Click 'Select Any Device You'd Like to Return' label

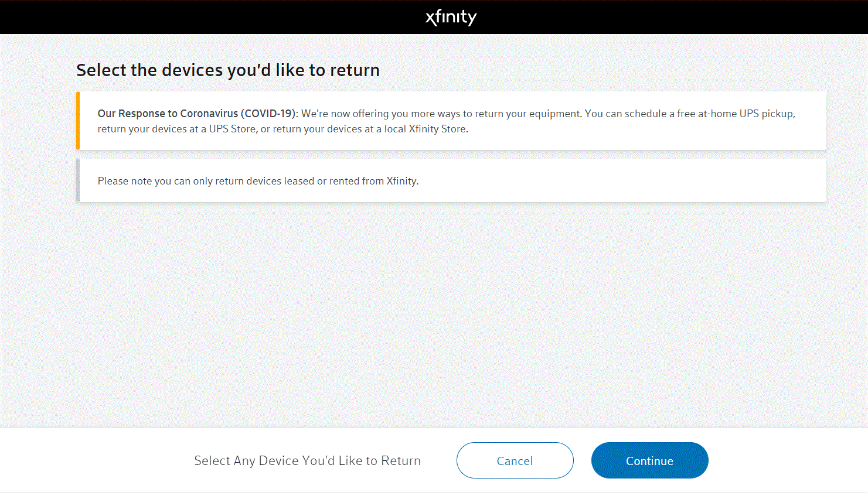[307, 461]
